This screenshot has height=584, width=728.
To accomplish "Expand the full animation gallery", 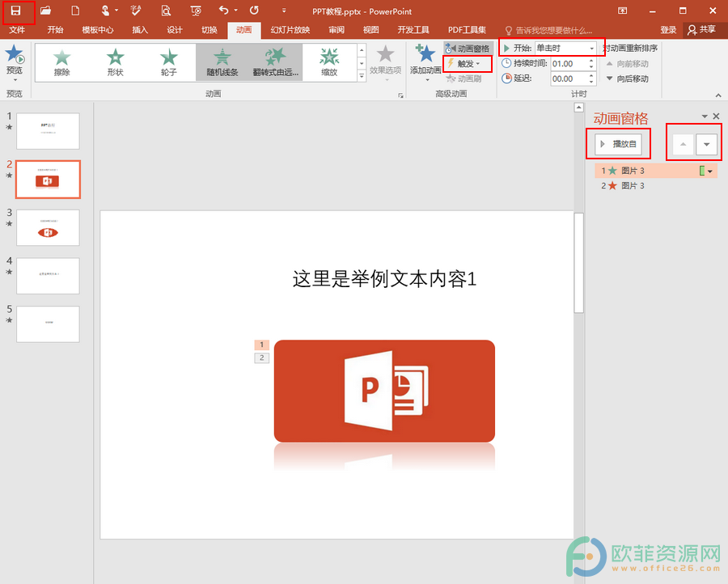I will [362, 76].
